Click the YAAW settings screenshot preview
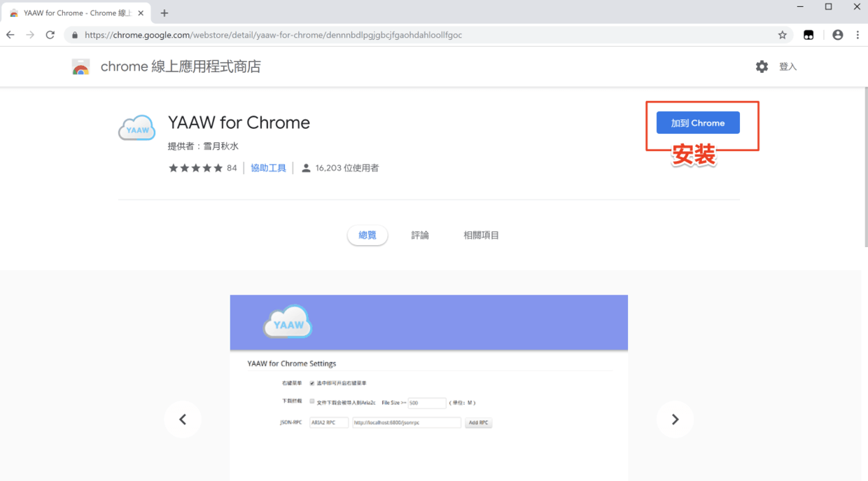The image size is (868, 481). coord(428,388)
